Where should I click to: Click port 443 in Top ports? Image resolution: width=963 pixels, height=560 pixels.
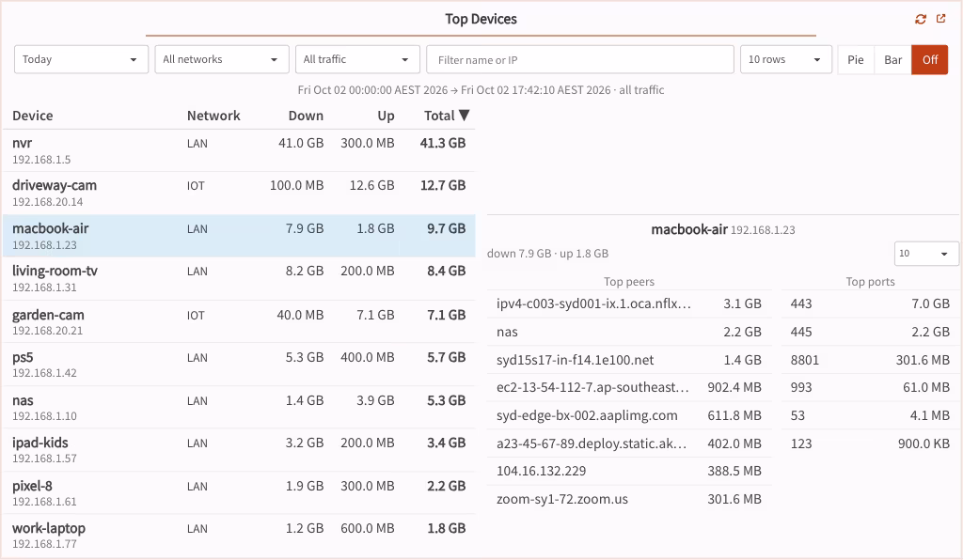870,303
